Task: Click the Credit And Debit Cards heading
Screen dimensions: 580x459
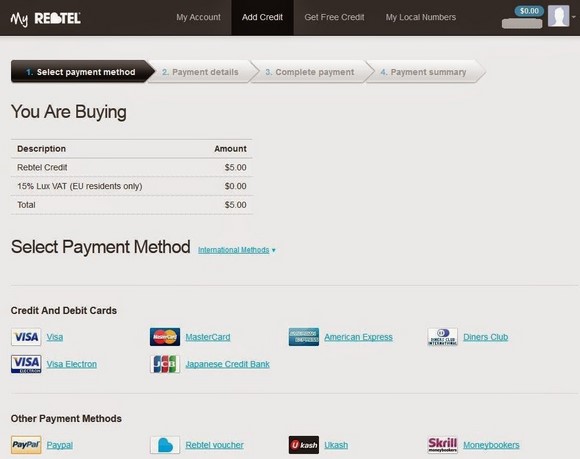Action: pyautogui.click(x=64, y=310)
